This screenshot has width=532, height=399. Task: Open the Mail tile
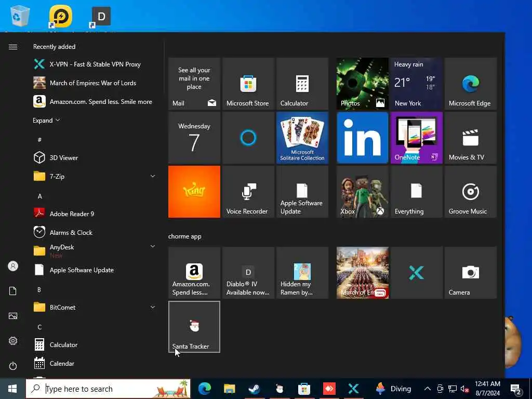[194, 84]
